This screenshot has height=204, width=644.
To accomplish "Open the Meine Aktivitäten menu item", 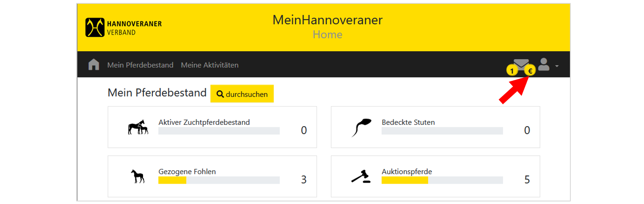I will click(x=210, y=65).
